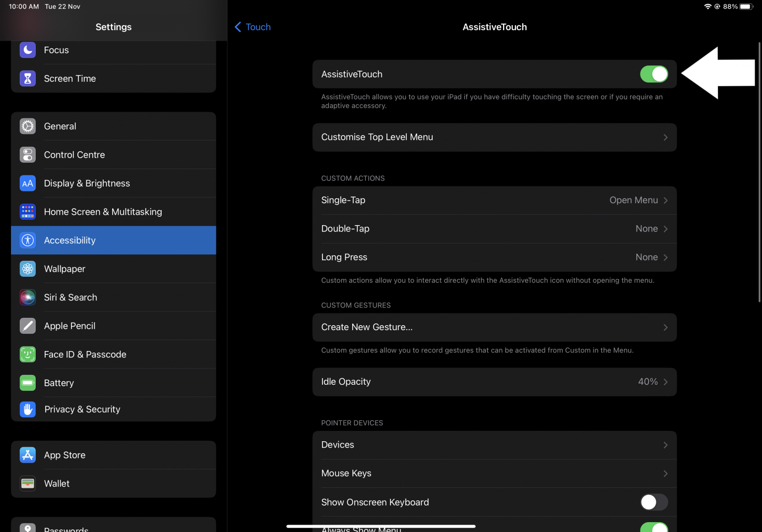762x532 pixels.
Task: Tap the App Store icon
Action: tap(28, 455)
